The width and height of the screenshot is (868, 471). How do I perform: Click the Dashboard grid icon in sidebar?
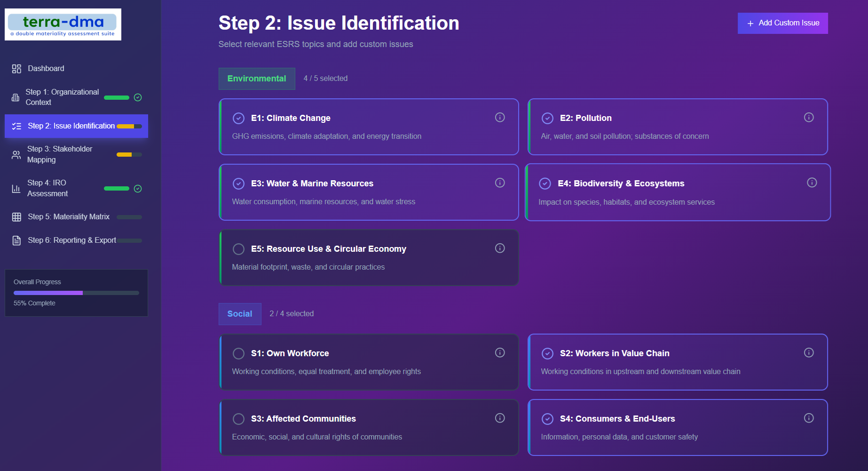pos(16,69)
